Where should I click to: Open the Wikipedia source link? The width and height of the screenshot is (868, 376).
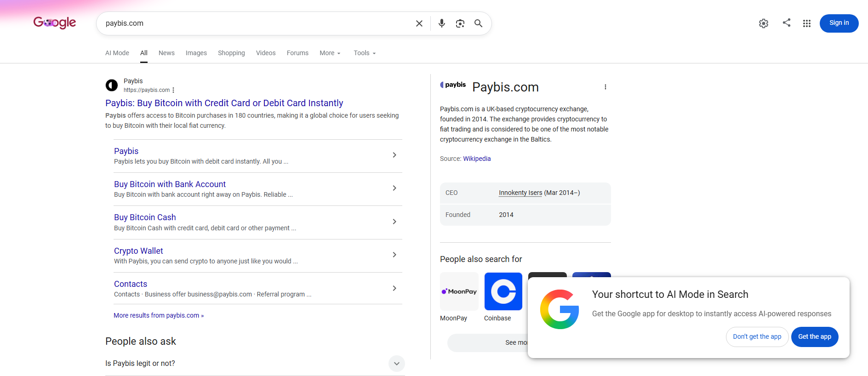point(477,159)
